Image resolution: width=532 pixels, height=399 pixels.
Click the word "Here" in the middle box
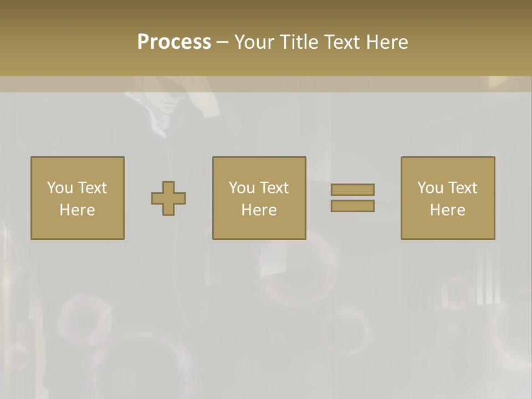pos(259,210)
